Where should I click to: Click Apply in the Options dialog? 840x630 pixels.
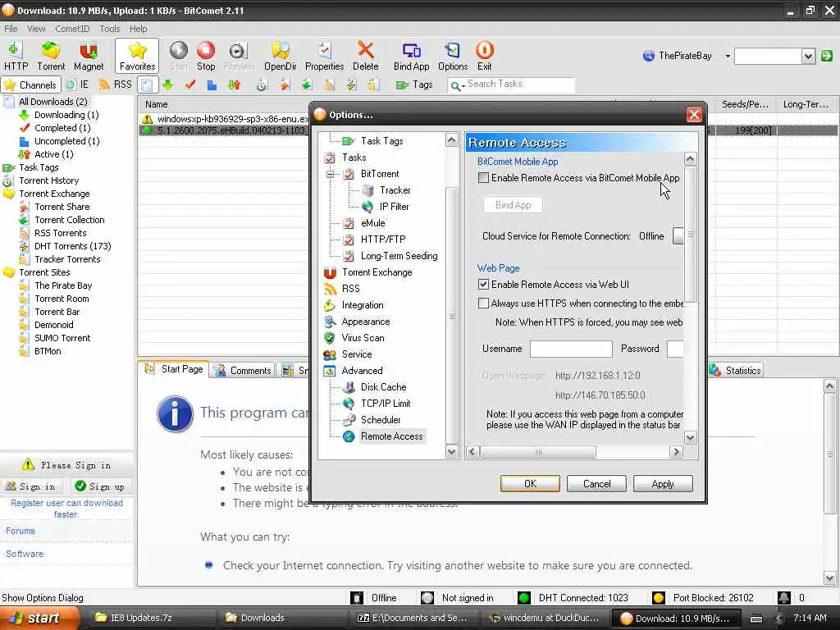[x=663, y=484]
